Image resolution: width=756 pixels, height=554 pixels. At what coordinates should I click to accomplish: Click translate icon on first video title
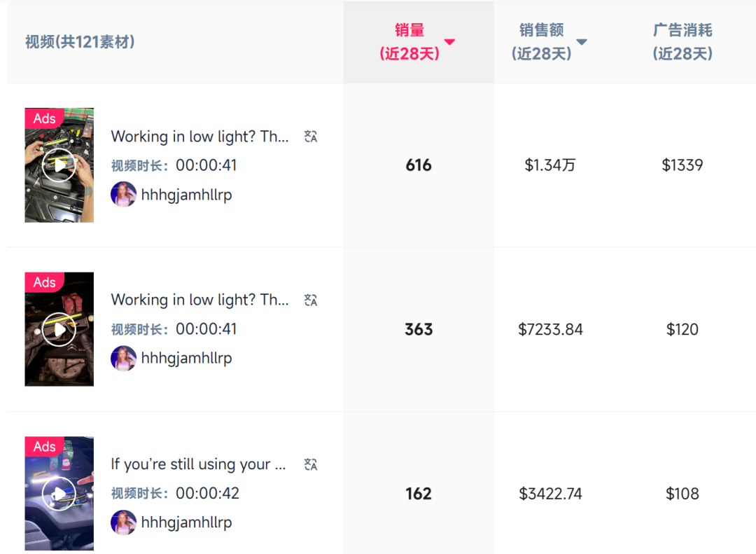(x=311, y=137)
